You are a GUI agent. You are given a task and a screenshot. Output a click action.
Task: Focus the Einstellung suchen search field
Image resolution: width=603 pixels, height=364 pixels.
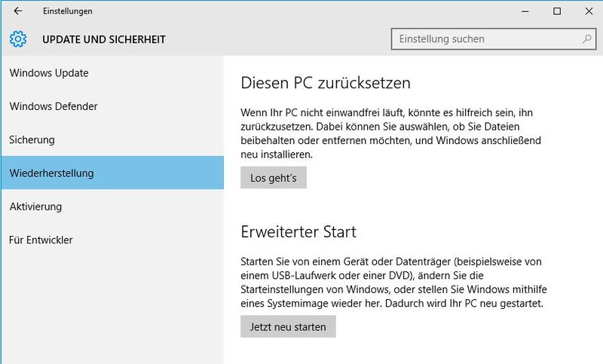click(x=494, y=39)
